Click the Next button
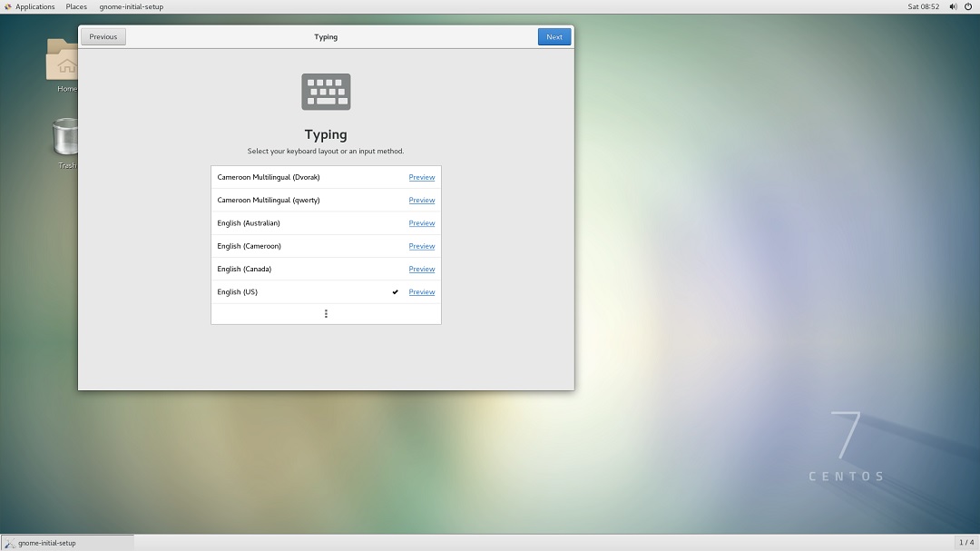 [x=554, y=36]
